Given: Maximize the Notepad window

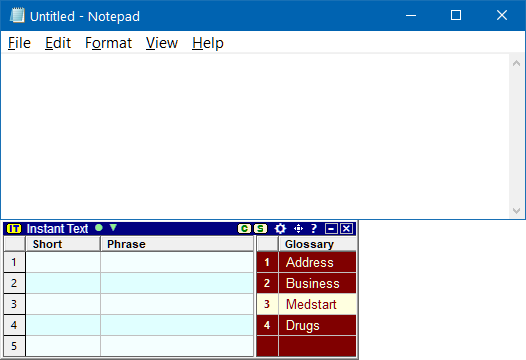Looking at the screenshot, I should pos(456,15).
